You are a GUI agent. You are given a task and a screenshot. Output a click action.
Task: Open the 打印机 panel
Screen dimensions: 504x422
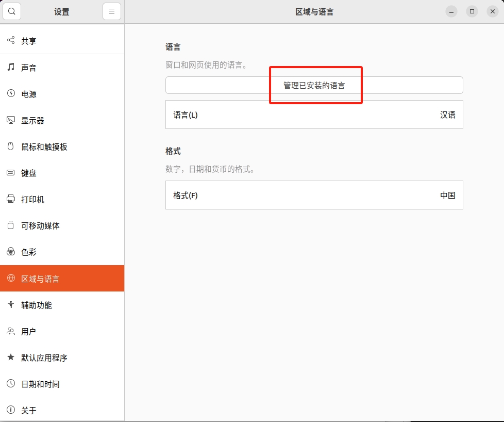point(62,200)
